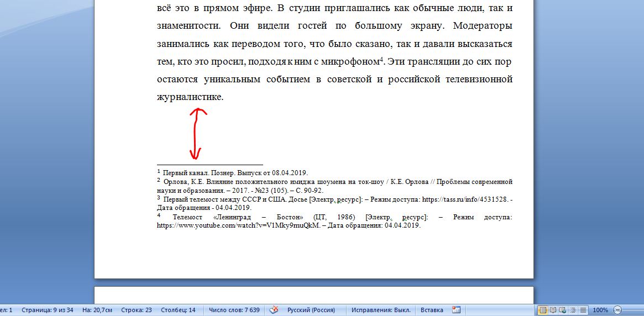
Task: Click 'Столбец: 14' status entry
Action: [x=178, y=310]
